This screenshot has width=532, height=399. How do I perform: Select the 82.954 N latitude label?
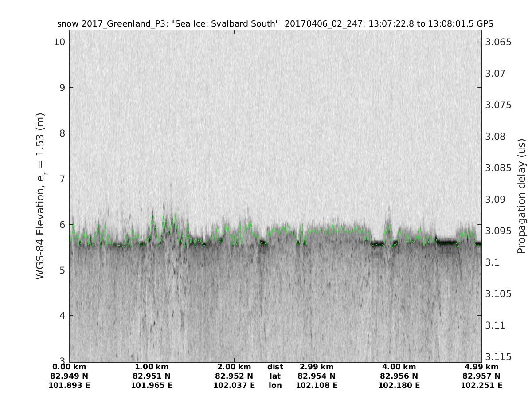coord(317,376)
